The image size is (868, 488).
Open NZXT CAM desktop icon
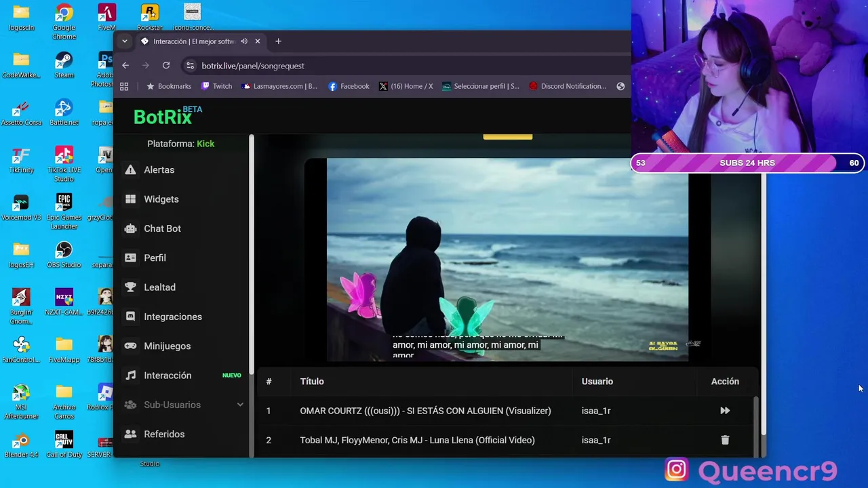pyautogui.click(x=64, y=302)
